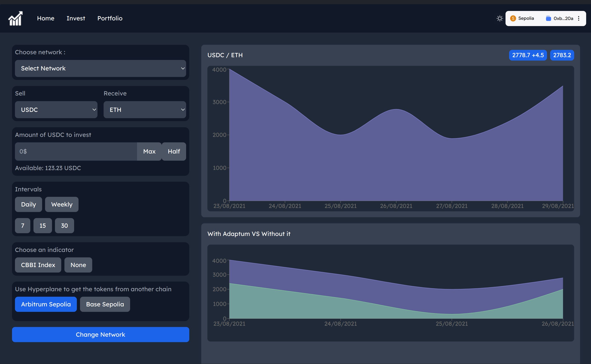Click the Choose an indicator label
Screen dimensions: 591x364
click(x=44, y=250)
